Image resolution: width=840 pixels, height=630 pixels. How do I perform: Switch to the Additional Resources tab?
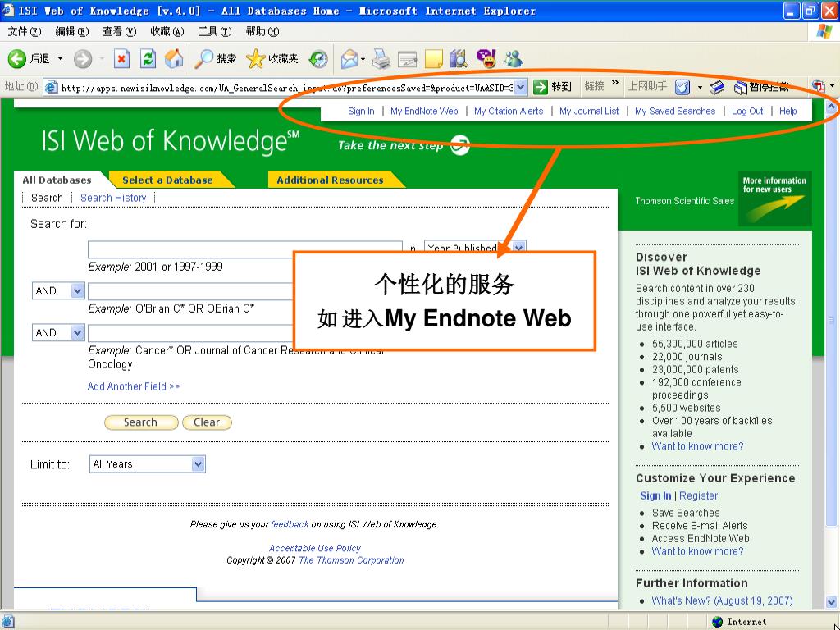pos(330,180)
